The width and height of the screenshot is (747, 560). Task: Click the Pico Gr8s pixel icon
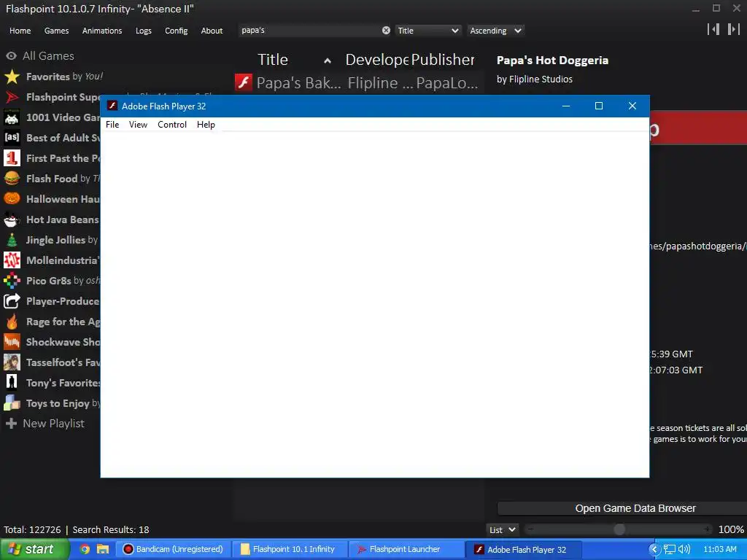[x=12, y=281]
